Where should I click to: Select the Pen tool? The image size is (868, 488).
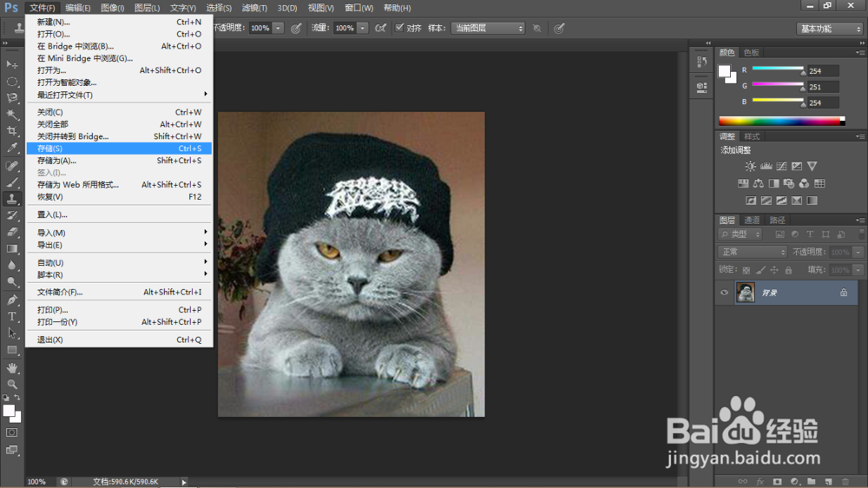point(11,300)
